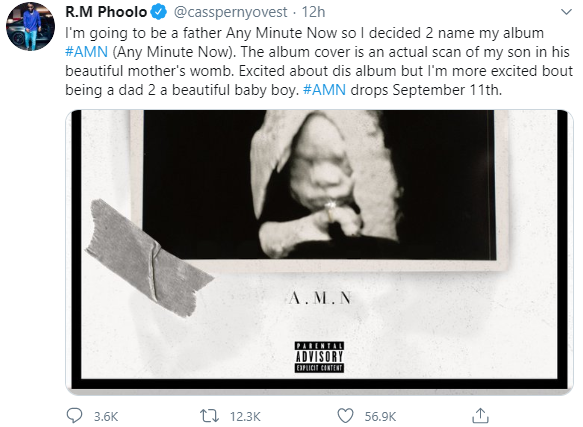Image resolution: width=583 pixels, height=427 pixels.
Task: View the 3.6K replies count
Action: pyautogui.click(x=106, y=417)
